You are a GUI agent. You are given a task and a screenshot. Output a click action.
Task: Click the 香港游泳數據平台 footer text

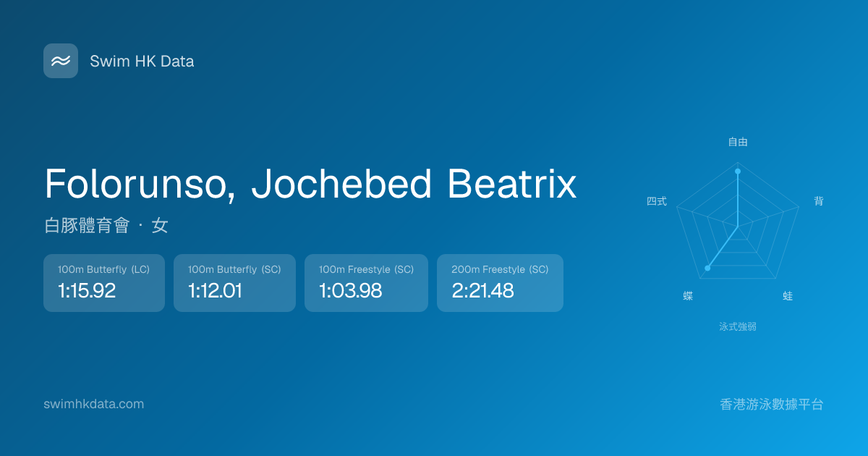[x=772, y=405]
